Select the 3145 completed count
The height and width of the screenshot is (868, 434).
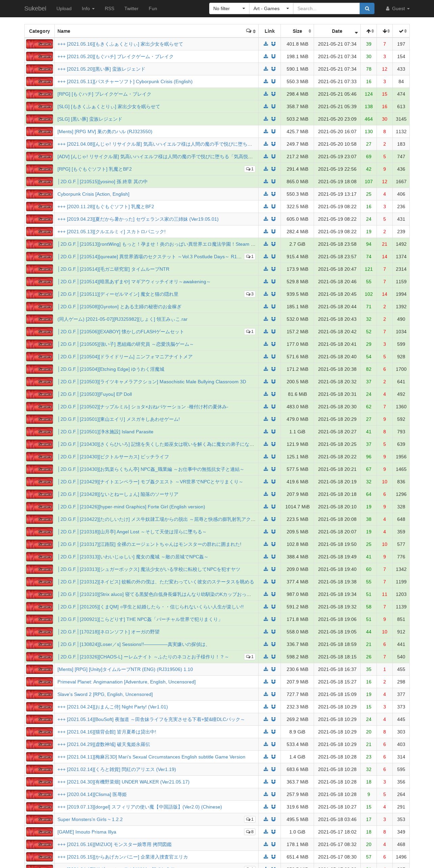coord(401,119)
